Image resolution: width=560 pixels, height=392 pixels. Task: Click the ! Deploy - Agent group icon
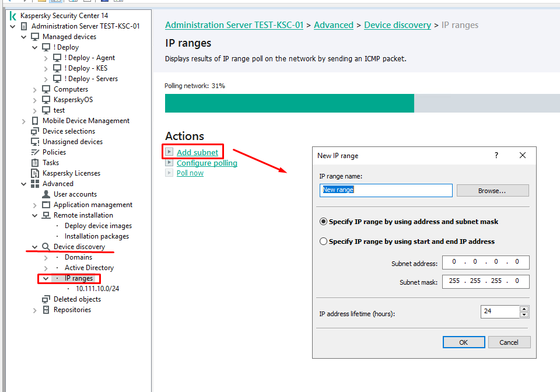[x=57, y=58]
